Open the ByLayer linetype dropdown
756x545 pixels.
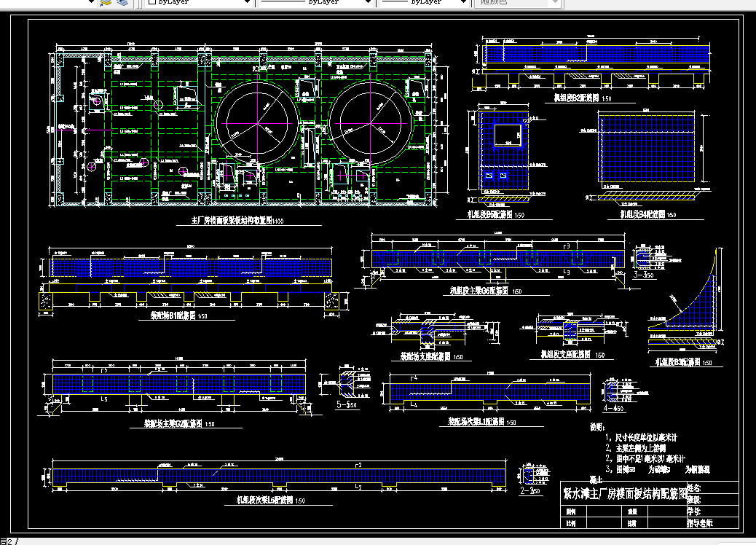click(x=316, y=2)
